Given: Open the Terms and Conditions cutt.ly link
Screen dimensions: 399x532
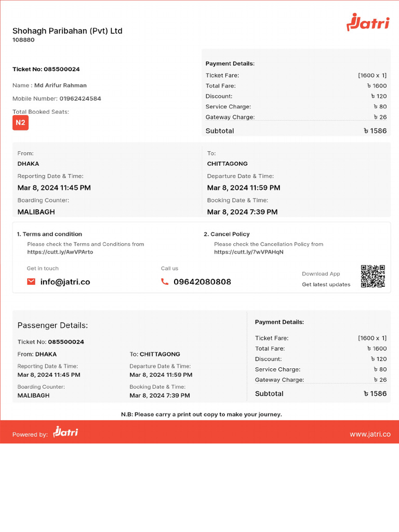Looking at the screenshot, I should (60, 252).
